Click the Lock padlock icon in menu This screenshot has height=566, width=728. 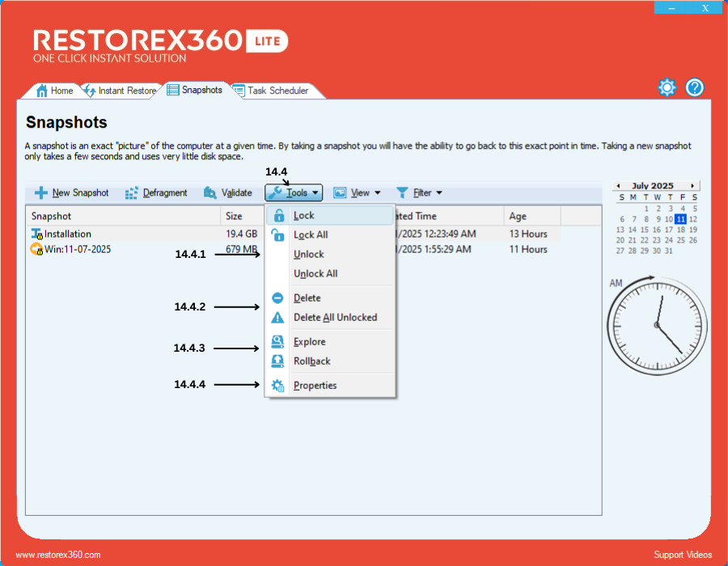click(x=278, y=216)
